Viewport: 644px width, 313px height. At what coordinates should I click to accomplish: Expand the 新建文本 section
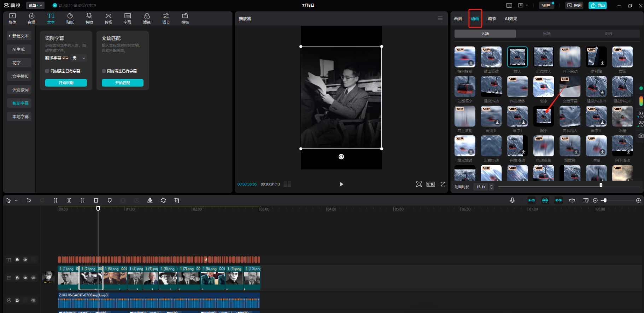[x=19, y=36]
